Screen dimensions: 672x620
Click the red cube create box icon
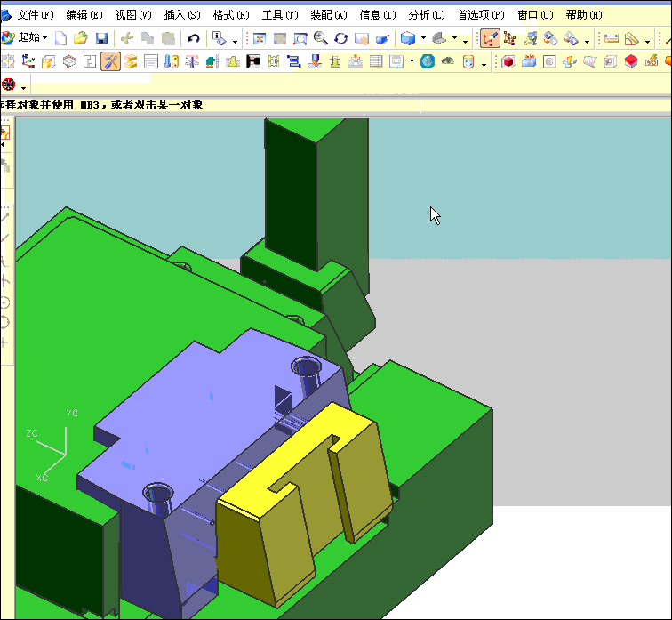(508, 61)
